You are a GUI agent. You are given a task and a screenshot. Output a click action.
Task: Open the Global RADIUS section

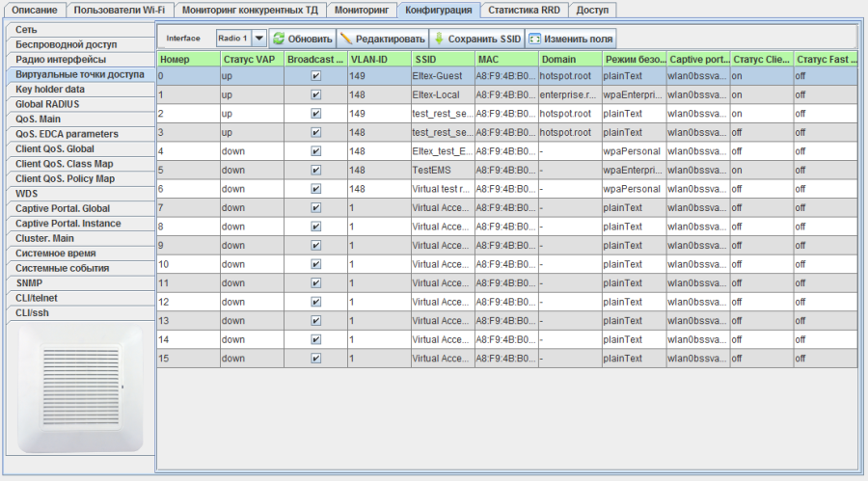(81, 104)
